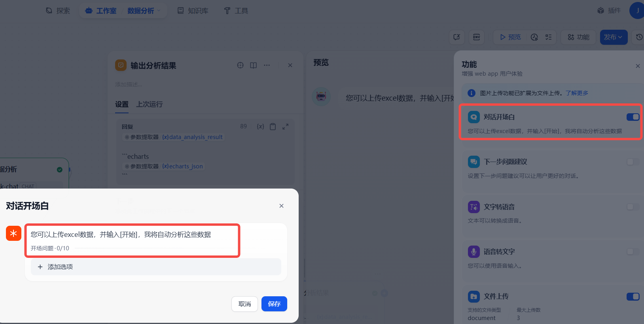Image resolution: width=644 pixels, height=324 pixels.
Task: Open the 探索 (Explore) navigation item
Action: (x=58, y=11)
